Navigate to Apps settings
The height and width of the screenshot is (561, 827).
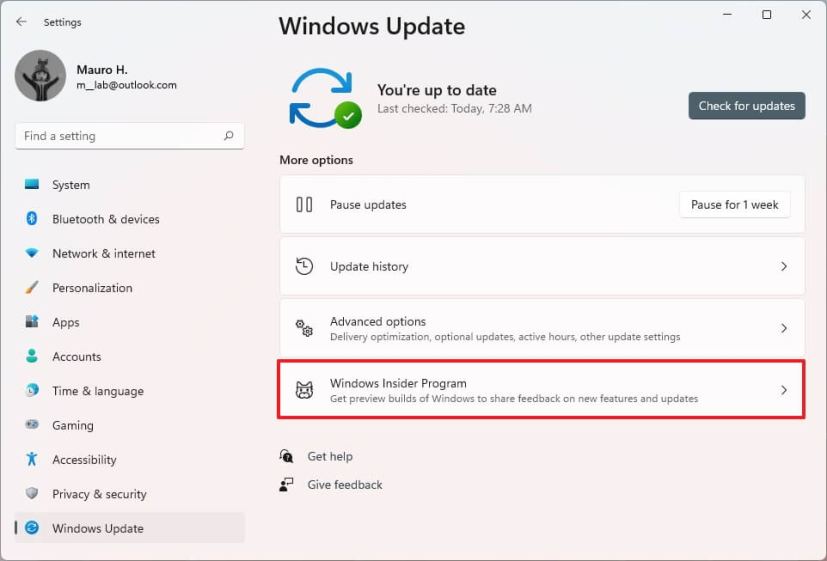(130, 322)
